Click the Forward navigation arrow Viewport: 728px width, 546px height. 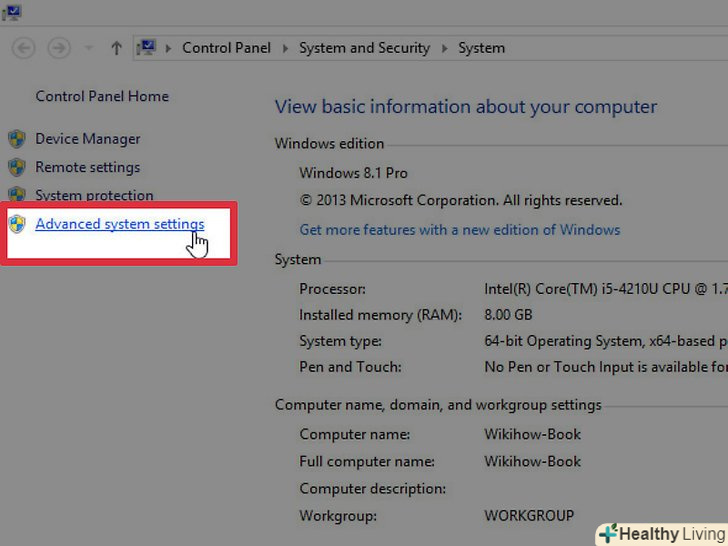[x=59, y=48]
